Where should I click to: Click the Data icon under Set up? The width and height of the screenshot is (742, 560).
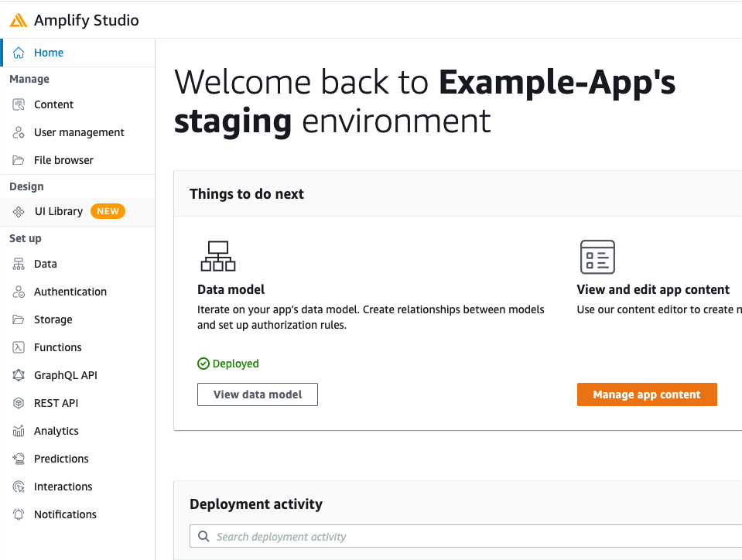(17, 264)
